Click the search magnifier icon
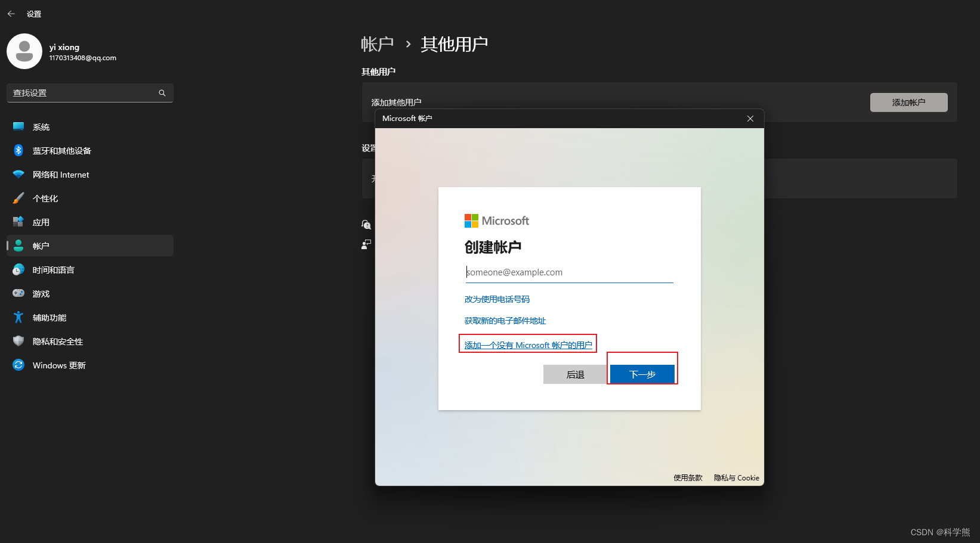This screenshot has height=543, width=980. tap(162, 93)
